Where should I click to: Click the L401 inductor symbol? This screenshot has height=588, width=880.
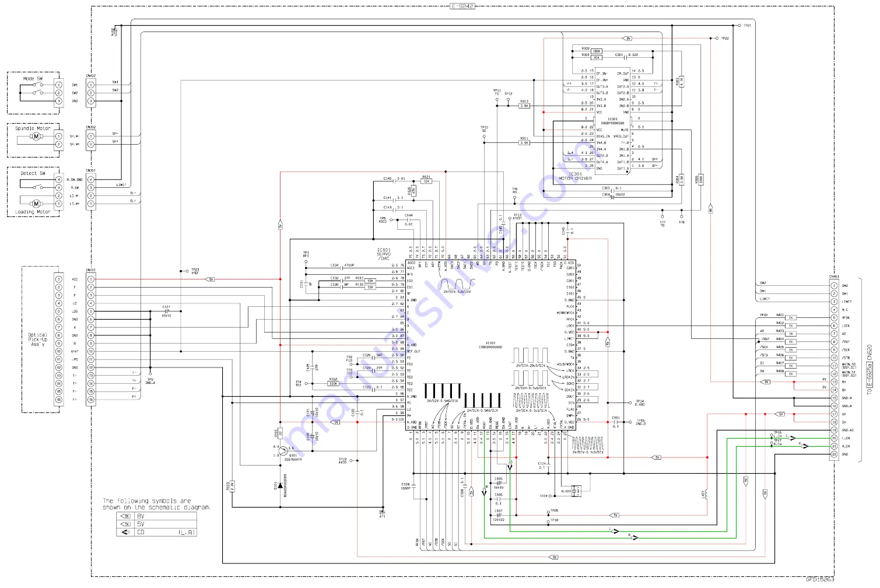click(x=706, y=495)
